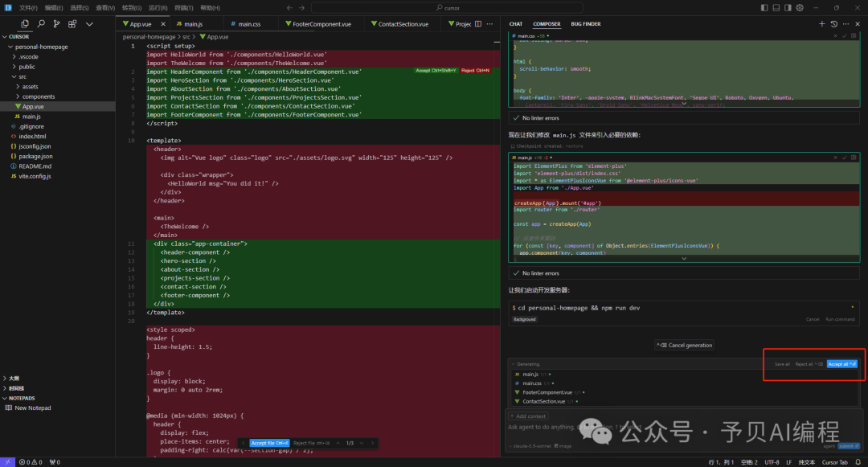Open the 查看(V) menu
The height and width of the screenshot is (467, 868).
click(105, 8)
